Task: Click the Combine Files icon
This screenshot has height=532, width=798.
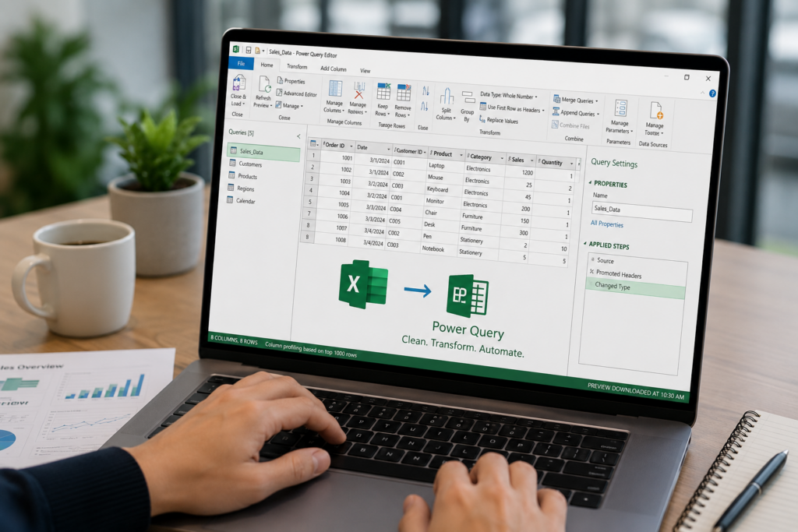Action: click(x=555, y=124)
